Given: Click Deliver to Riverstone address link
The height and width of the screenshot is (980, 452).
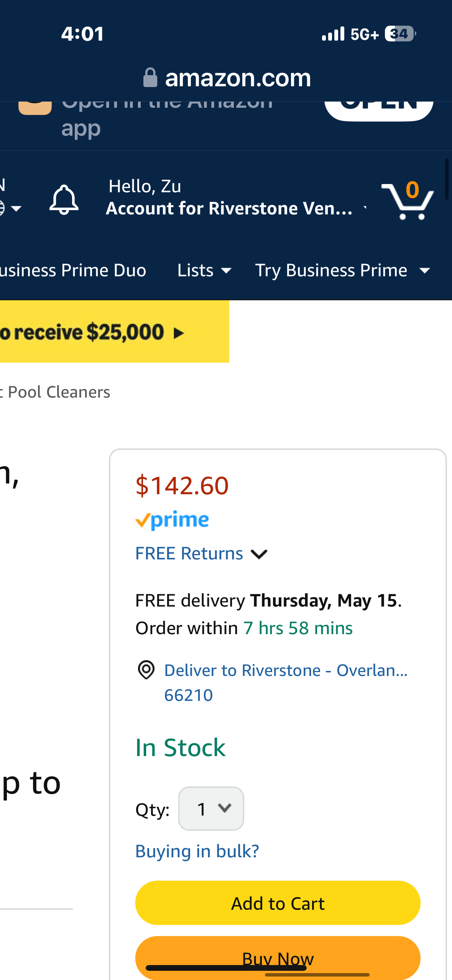Looking at the screenshot, I should 286,682.
